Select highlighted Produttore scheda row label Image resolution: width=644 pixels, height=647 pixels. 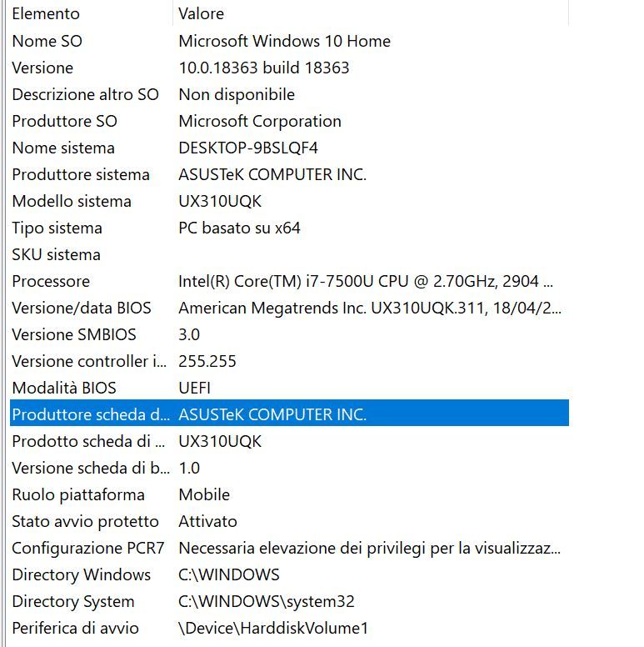coord(91,414)
